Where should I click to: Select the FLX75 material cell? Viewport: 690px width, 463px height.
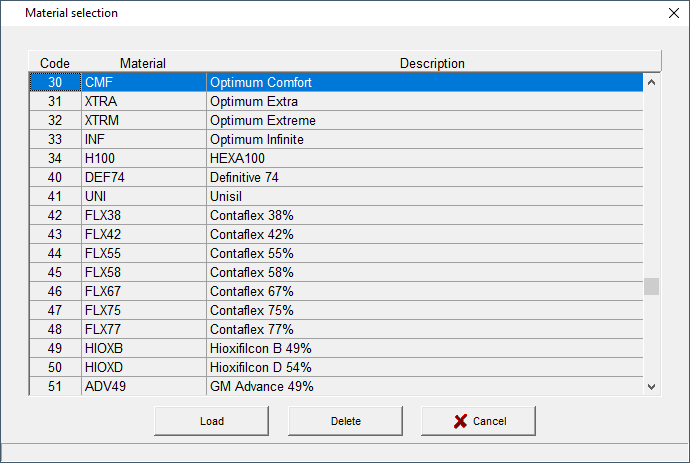click(x=144, y=310)
